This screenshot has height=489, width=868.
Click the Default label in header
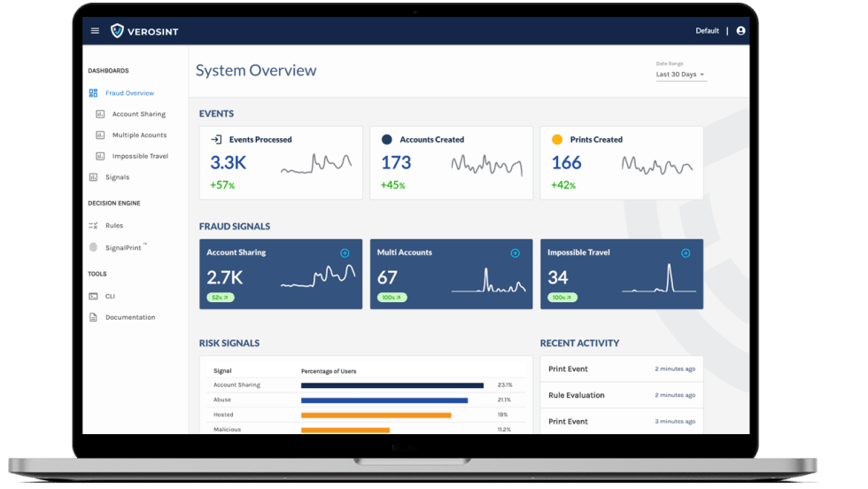tap(707, 31)
